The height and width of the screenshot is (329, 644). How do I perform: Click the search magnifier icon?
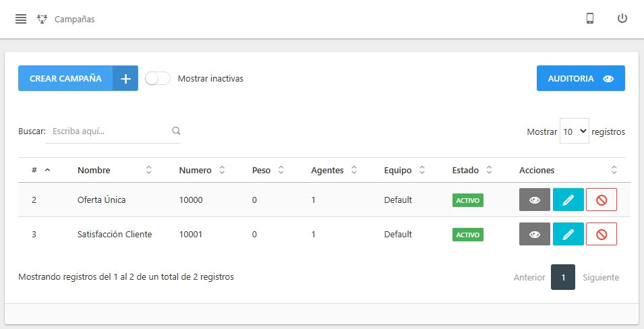click(176, 131)
